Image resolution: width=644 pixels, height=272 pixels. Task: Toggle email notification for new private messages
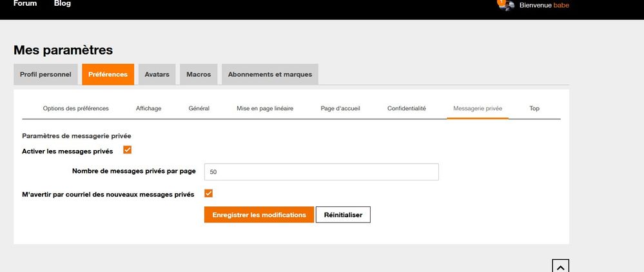[208, 193]
